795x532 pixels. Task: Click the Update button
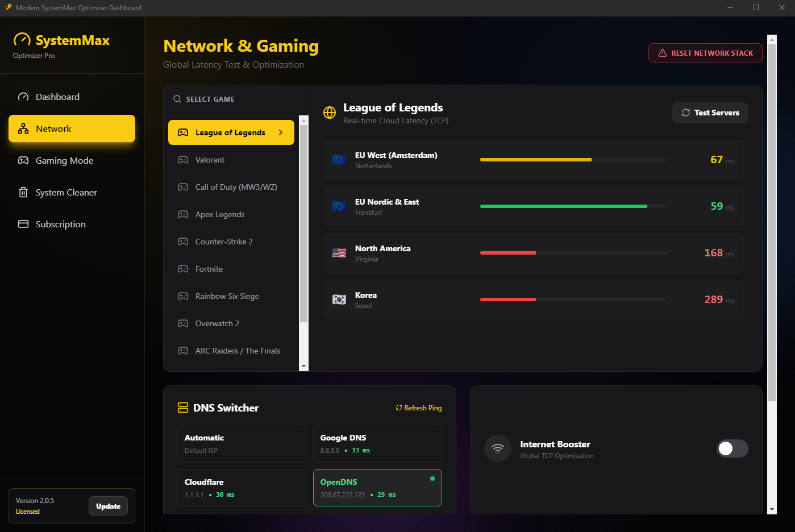[108, 506]
